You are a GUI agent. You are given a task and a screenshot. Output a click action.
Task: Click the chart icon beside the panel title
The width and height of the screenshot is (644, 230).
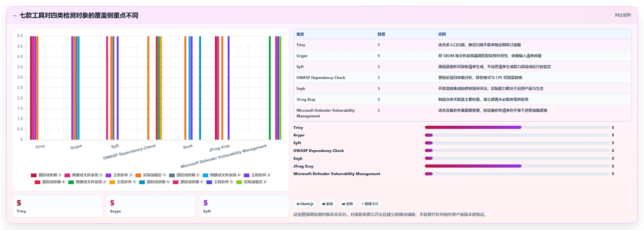click(15, 16)
